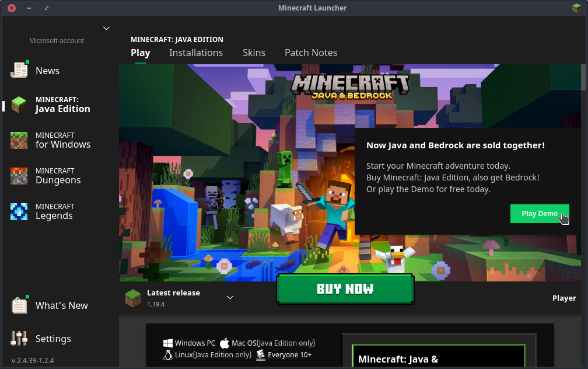
Task: Maximize the Minecraft Launcher window
Action: click(x=47, y=8)
